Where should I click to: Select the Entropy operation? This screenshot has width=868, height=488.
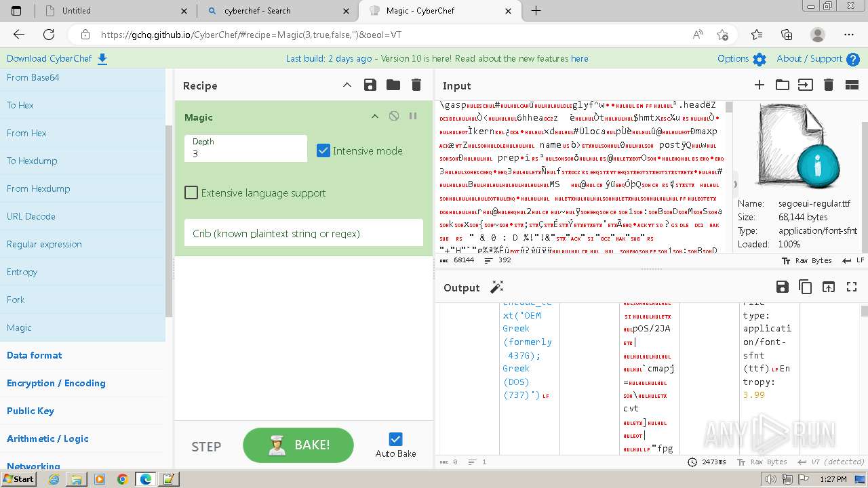[x=83, y=272]
